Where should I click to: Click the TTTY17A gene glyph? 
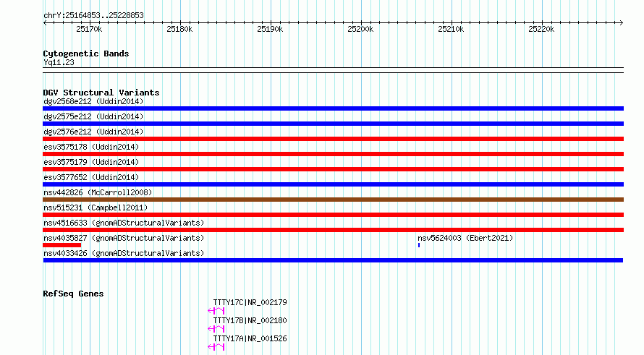coord(216,347)
